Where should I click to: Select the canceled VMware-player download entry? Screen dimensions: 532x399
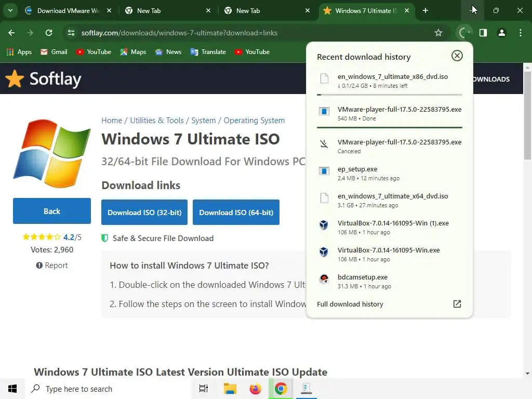point(390,146)
